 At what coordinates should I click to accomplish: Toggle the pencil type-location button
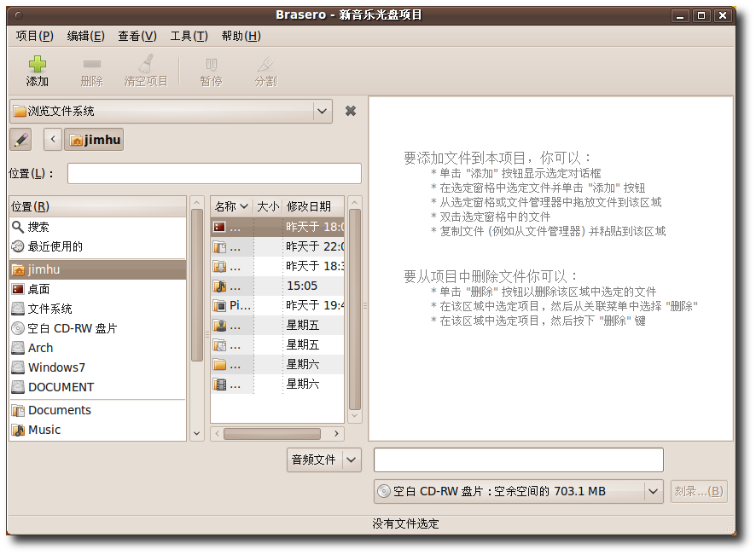click(x=20, y=140)
